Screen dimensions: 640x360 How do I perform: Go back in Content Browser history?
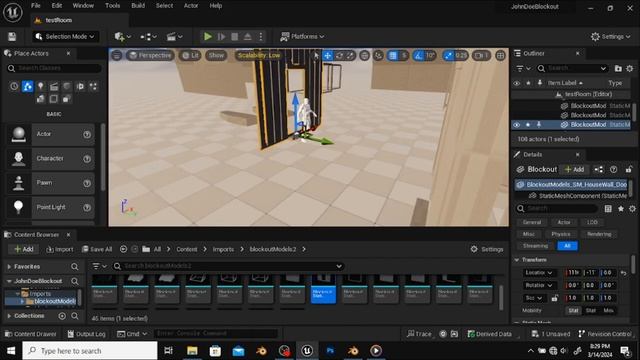click(x=123, y=249)
